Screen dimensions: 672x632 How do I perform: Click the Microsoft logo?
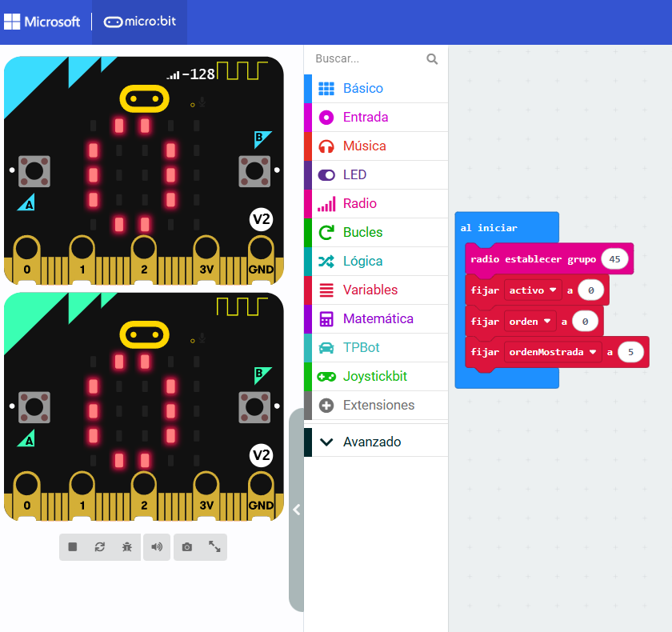pyautogui.click(x=42, y=22)
